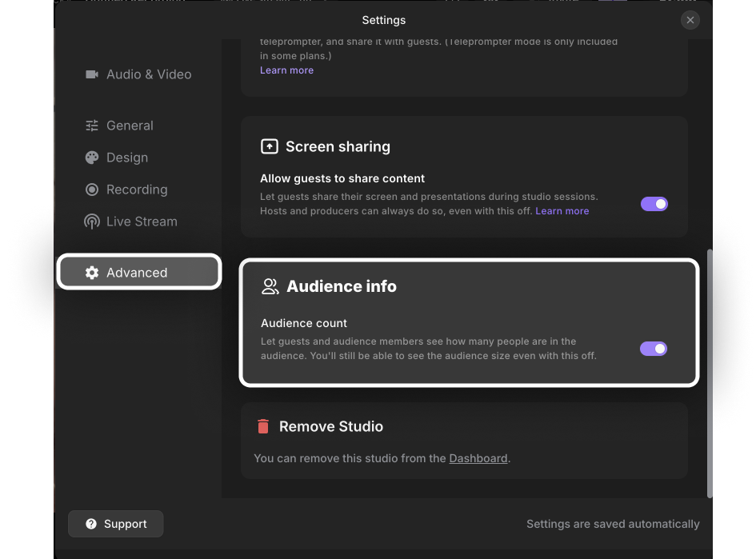This screenshot has height=559, width=756.
Task: Follow the Dashboard link
Action: (x=478, y=458)
